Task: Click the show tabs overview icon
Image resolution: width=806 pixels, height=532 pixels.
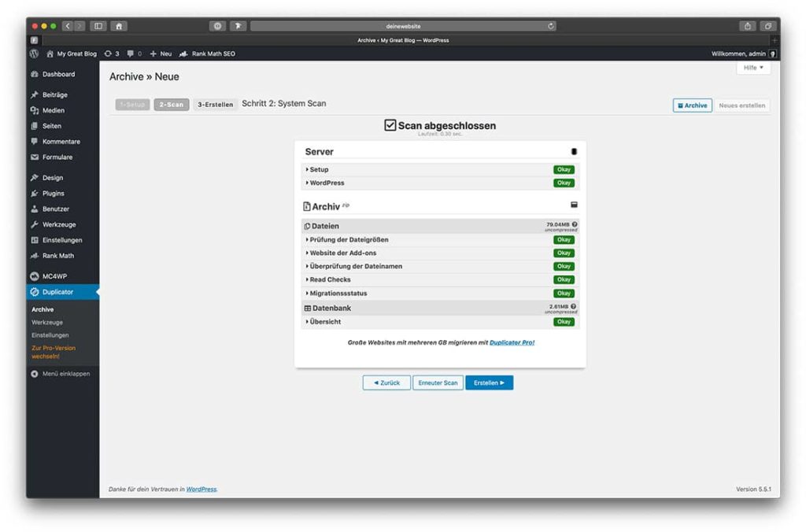Action: (768, 26)
